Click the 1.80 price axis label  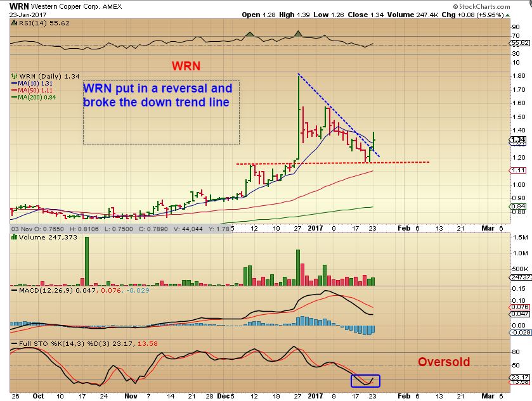pos(519,76)
